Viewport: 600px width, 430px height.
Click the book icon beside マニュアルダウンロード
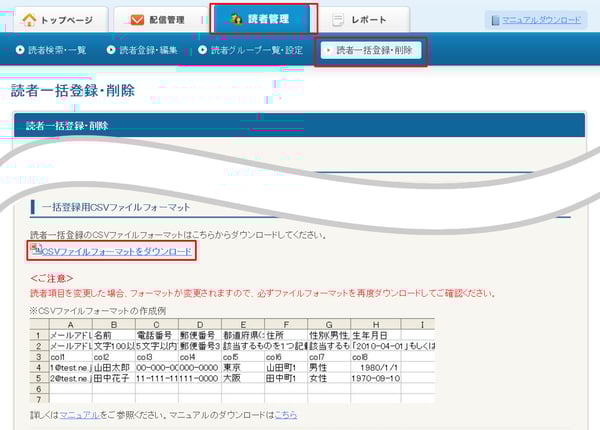pos(495,20)
